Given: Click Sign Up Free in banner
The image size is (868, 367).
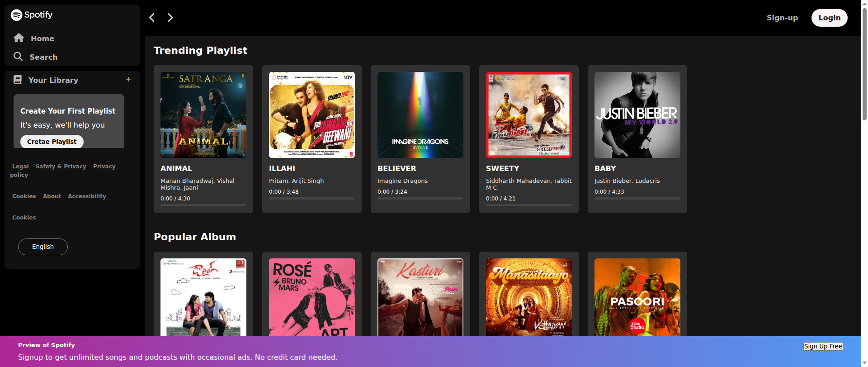Looking at the screenshot, I should (823, 346).
